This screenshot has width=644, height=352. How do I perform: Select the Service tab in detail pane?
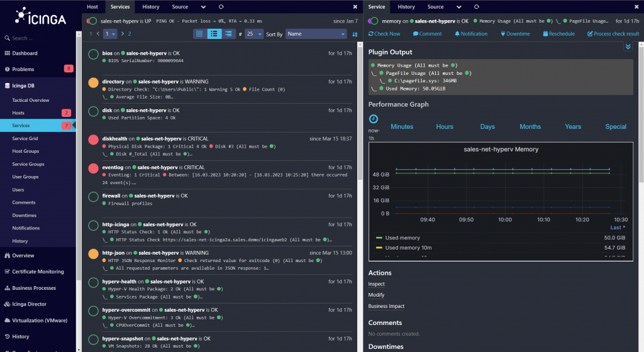pos(377,6)
